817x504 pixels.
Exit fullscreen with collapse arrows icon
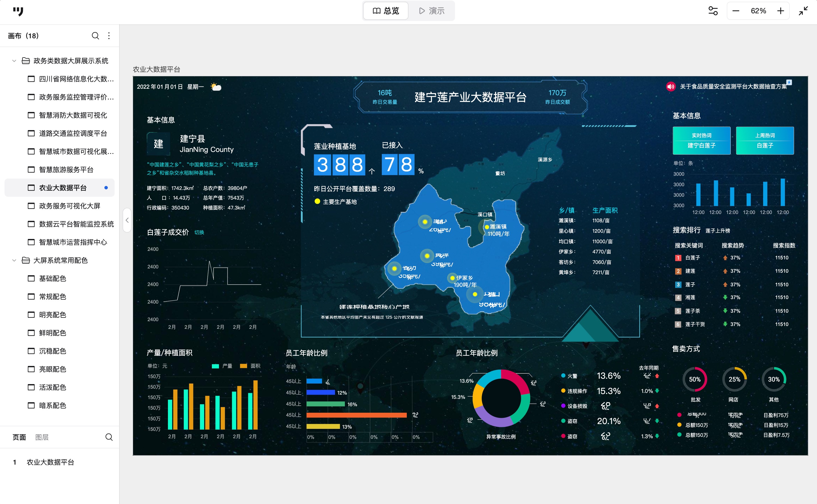pyautogui.click(x=803, y=11)
